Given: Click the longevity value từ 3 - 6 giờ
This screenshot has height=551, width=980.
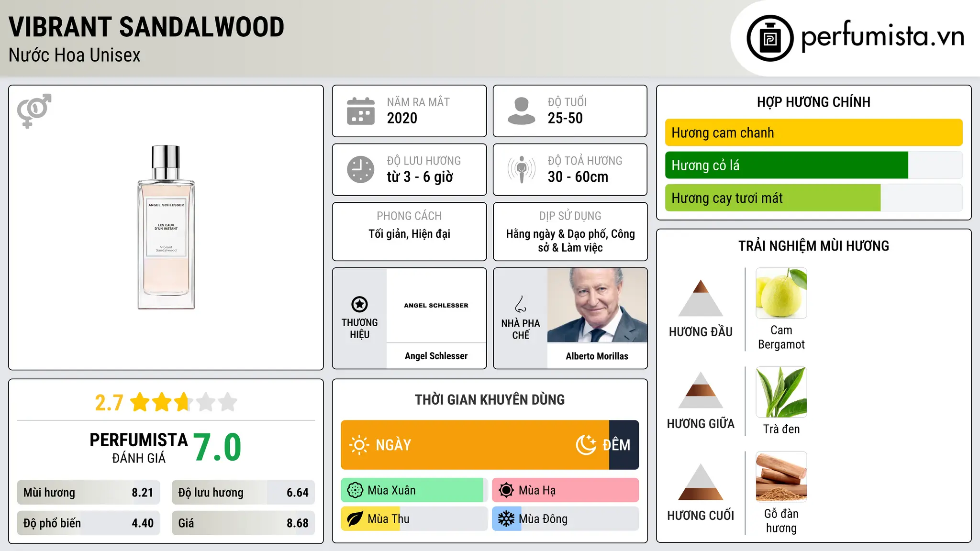Looking at the screenshot, I should [420, 177].
